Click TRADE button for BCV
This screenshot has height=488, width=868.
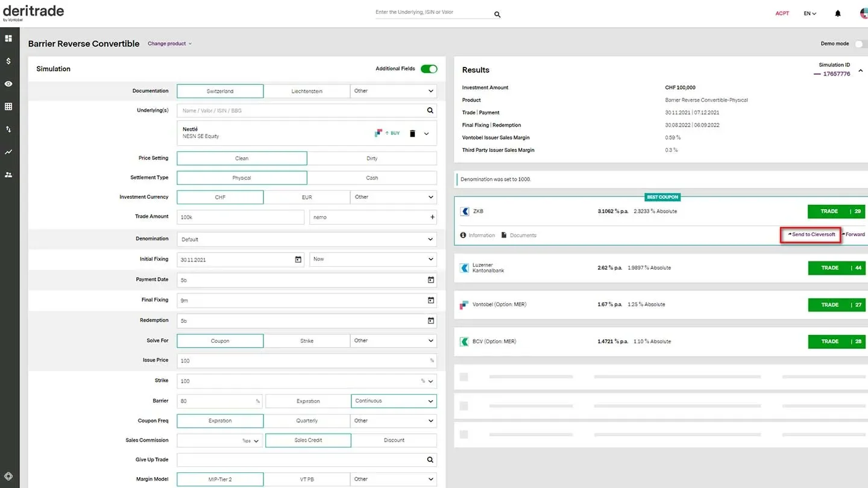pos(837,342)
